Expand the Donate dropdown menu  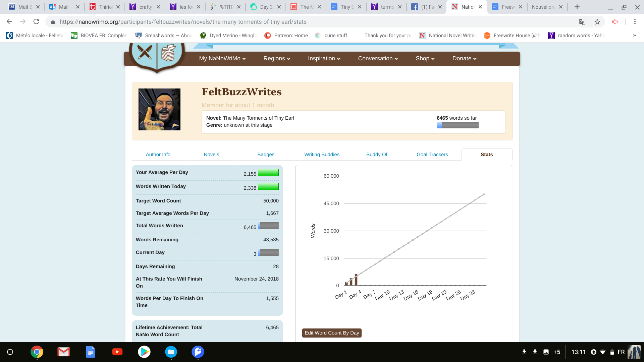[464, 59]
